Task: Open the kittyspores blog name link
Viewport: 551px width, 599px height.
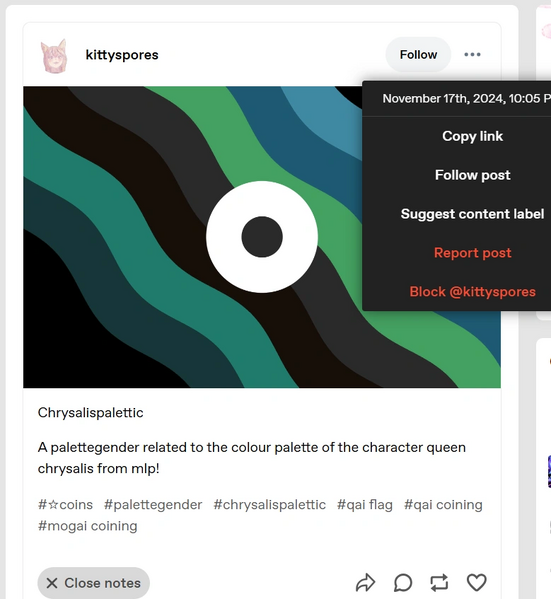Action: tap(122, 55)
